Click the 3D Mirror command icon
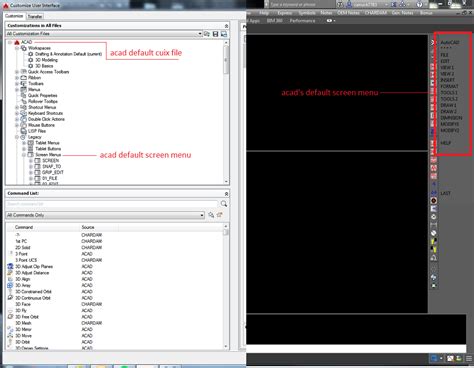474x368 pixels. (10, 329)
